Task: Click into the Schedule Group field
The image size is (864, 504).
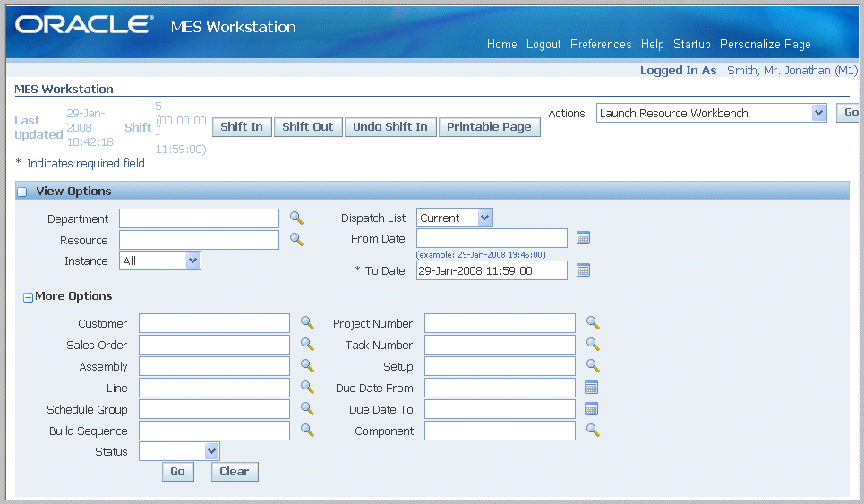Action: click(214, 409)
